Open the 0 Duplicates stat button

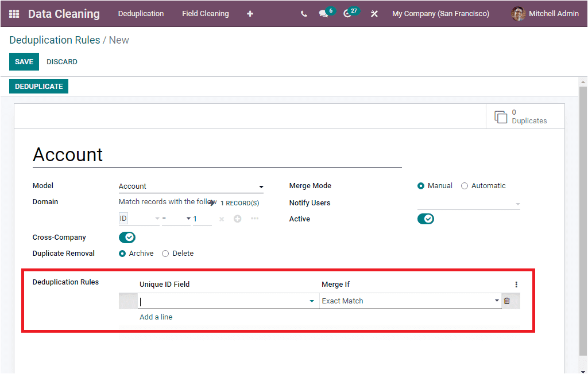(x=525, y=116)
